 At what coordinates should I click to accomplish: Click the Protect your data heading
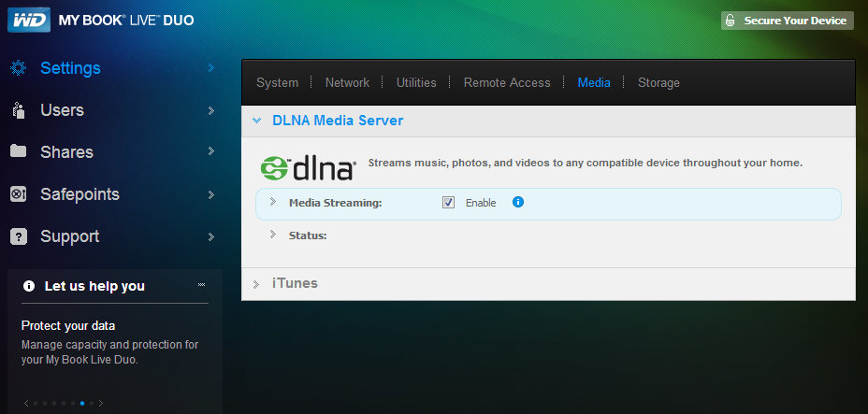tap(68, 325)
